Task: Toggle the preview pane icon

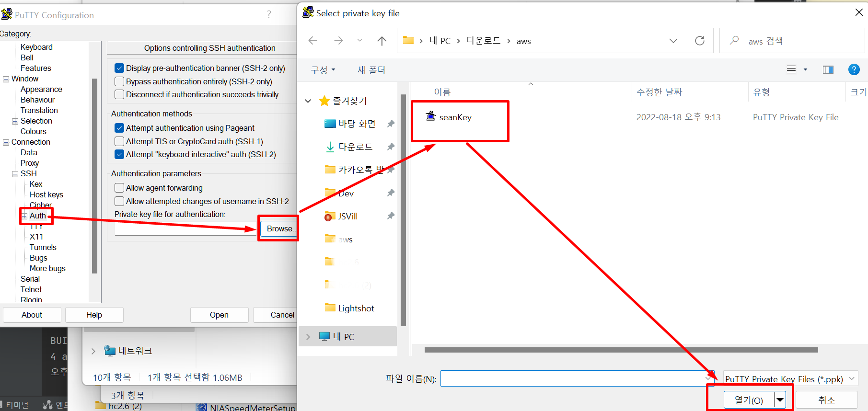Action: [x=828, y=70]
